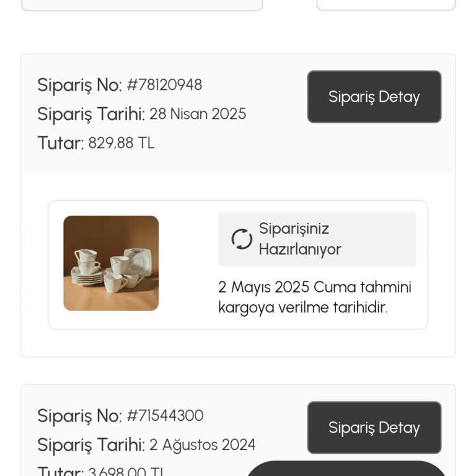Tap the dark floating pill button at bottom
This screenshot has height=476, width=476.
pos(346,469)
